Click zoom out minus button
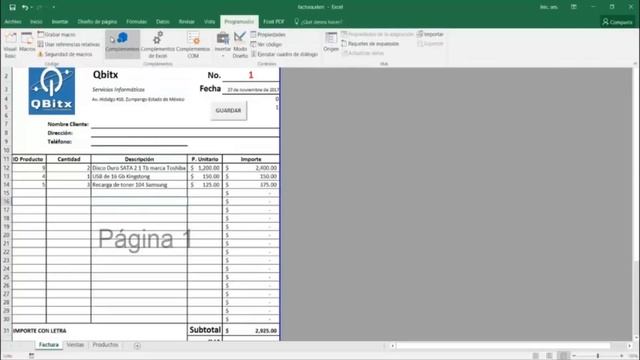Viewport: 640px width, 360px height. pos(574,356)
